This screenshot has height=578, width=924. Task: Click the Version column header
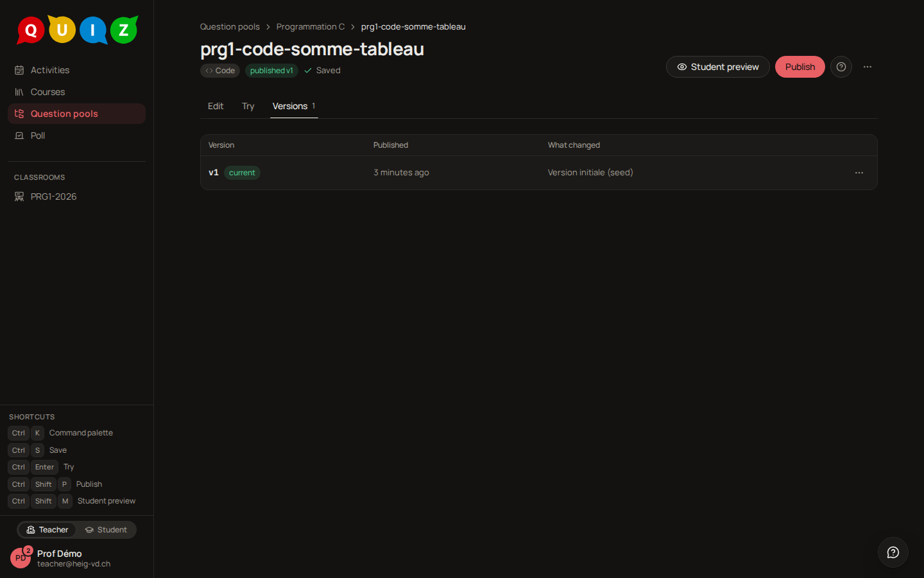(x=221, y=145)
